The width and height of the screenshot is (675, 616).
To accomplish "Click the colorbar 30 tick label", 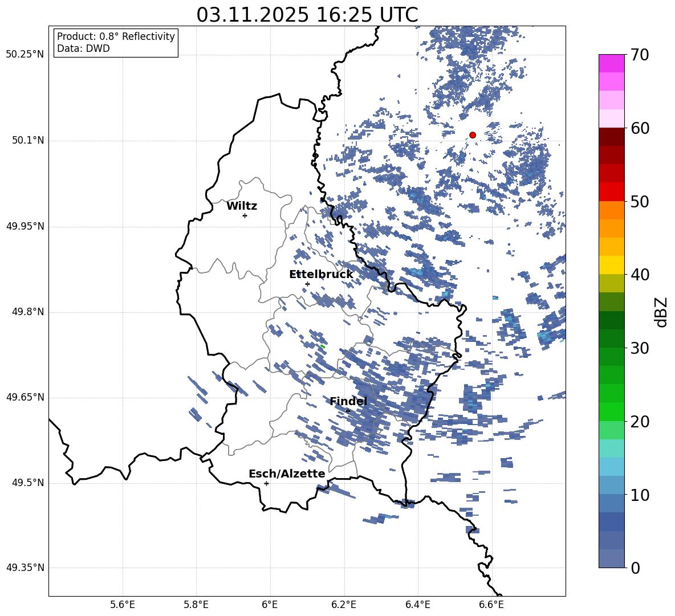I will [x=640, y=348].
